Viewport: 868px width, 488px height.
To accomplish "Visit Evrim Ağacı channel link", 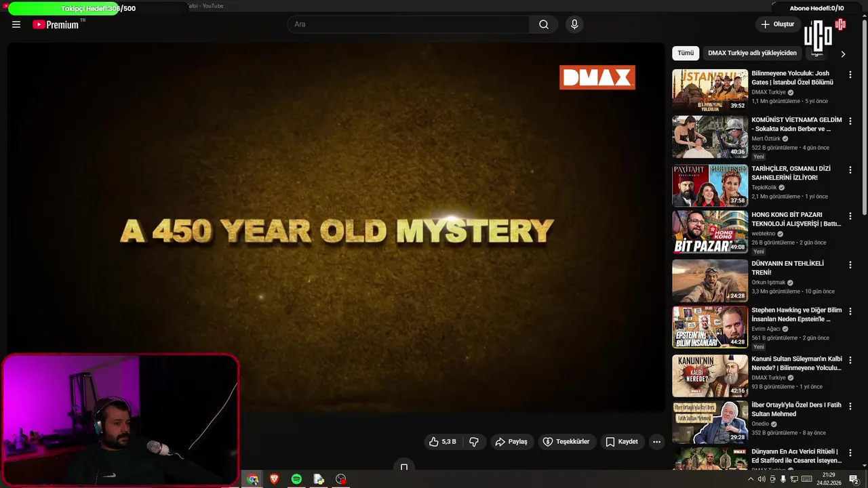I will click(766, 329).
